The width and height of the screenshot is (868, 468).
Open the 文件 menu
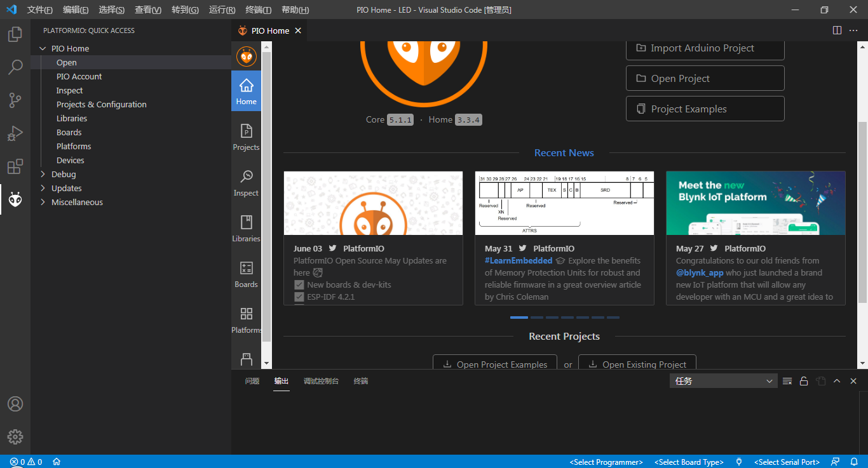[x=40, y=10]
